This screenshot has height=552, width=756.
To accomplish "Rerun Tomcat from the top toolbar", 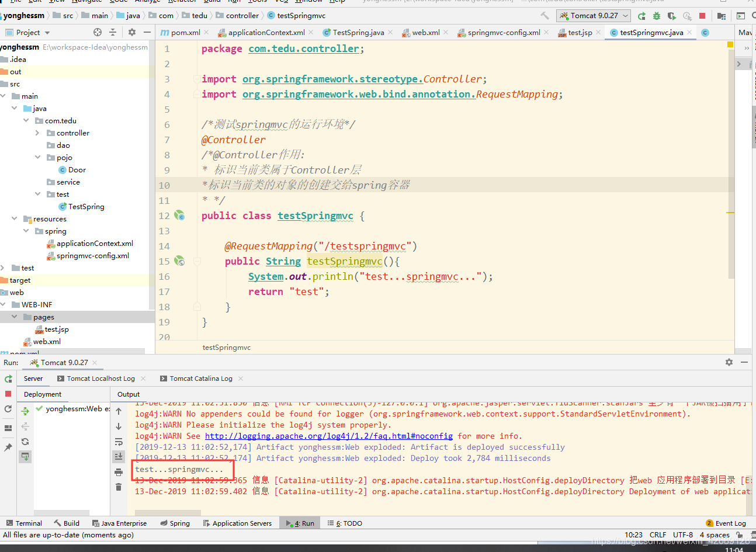I will pyautogui.click(x=641, y=16).
